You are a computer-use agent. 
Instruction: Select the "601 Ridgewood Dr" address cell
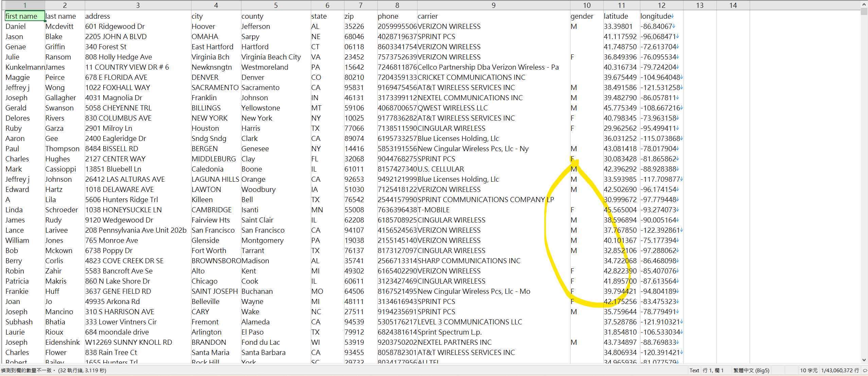click(138, 26)
